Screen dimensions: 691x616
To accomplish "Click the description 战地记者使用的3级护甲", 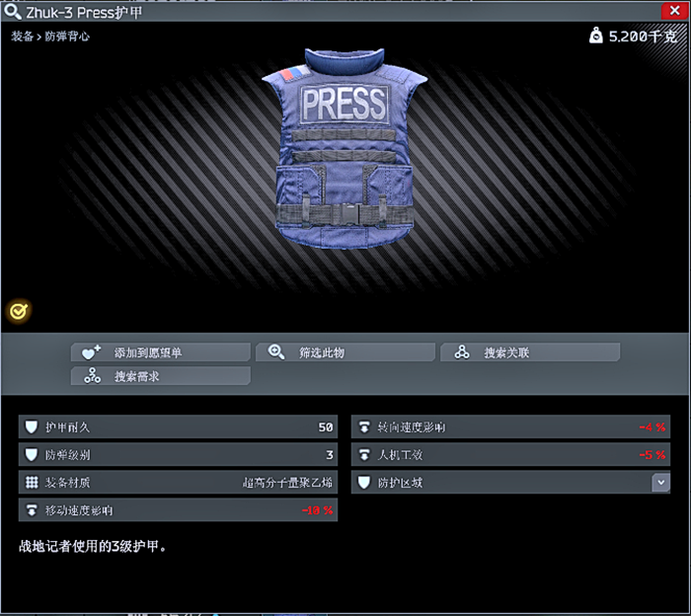I will click(92, 546).
